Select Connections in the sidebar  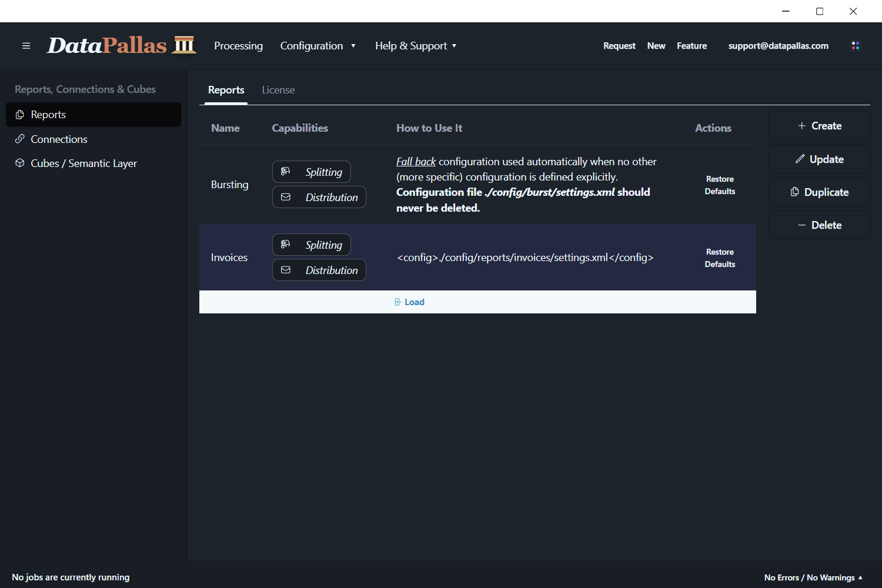point(93,139)
